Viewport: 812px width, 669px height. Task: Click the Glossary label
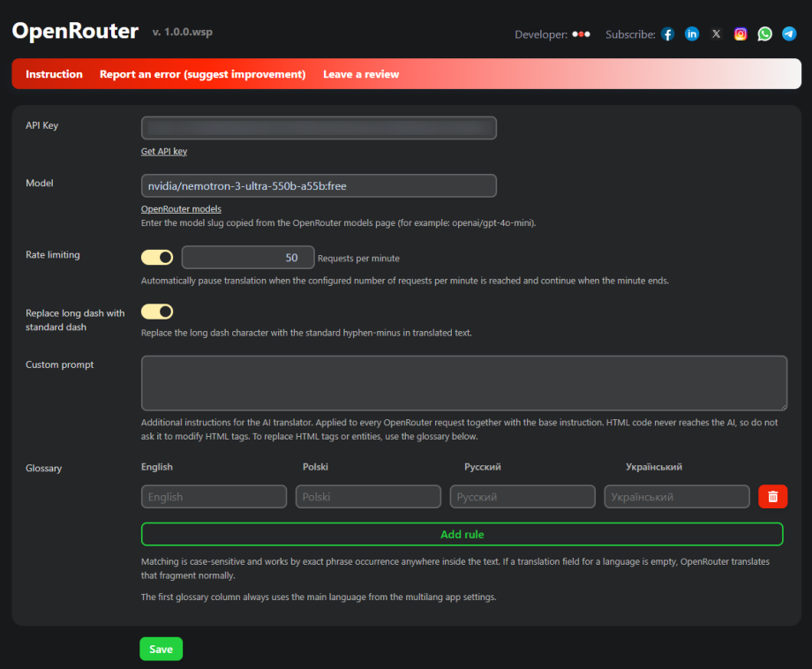point(43,468)
